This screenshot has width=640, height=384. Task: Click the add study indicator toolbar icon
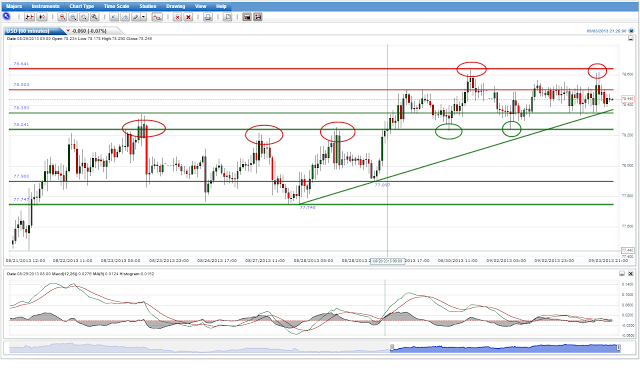click(157, 17)
